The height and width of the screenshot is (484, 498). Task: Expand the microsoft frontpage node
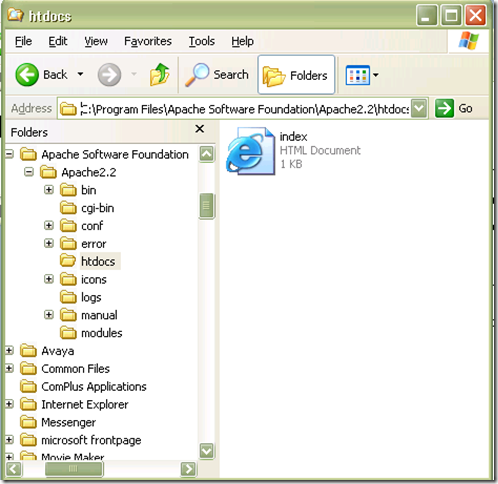click(9, 440)
